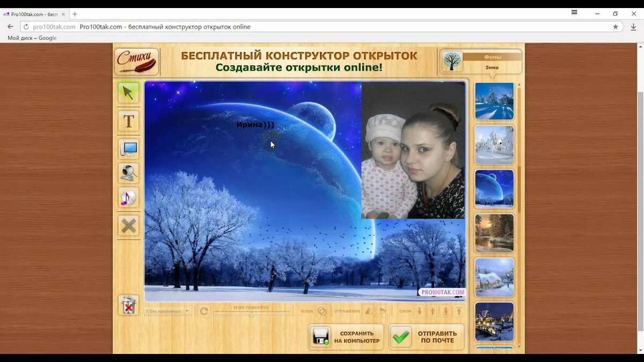Open the webcam capture tool
Viewport: 644px width, 362px height.
[128, 173]
